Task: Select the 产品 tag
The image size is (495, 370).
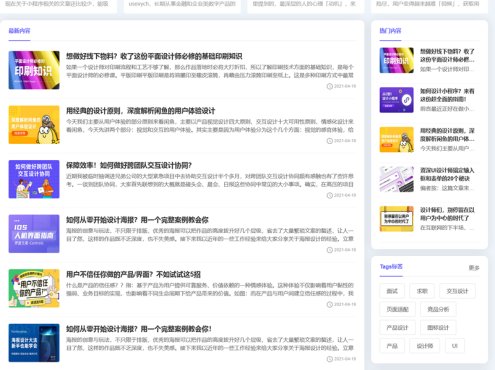Action: 392,346
